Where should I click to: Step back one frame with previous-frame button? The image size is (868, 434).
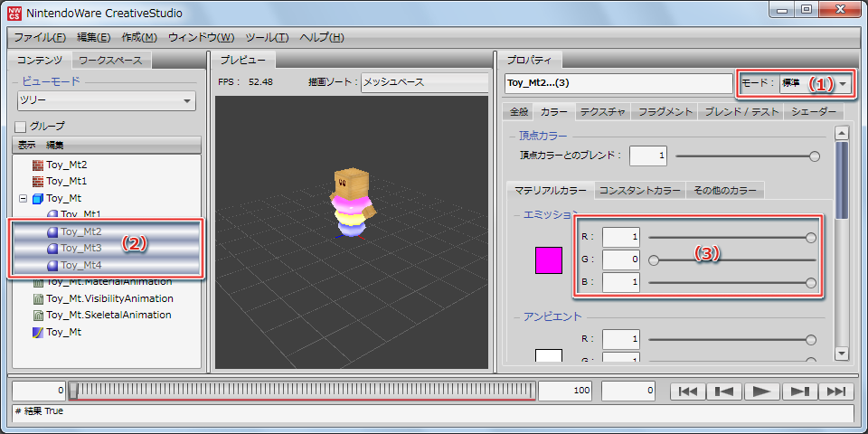[724, 391]
